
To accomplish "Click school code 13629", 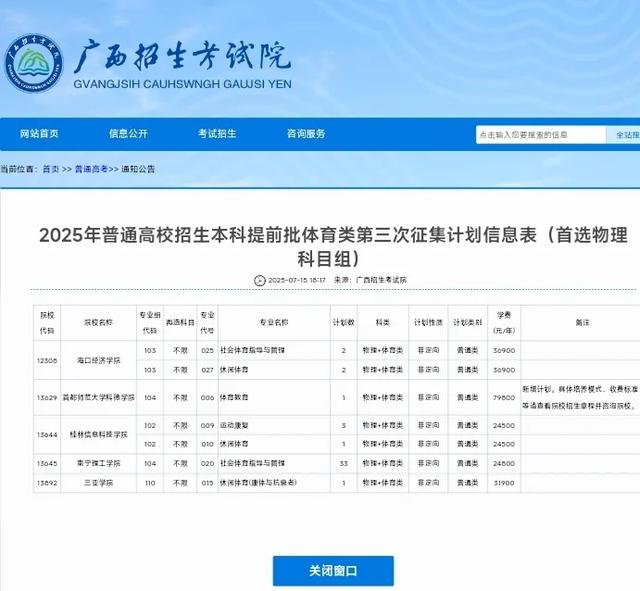I will [x=47, y=398].
